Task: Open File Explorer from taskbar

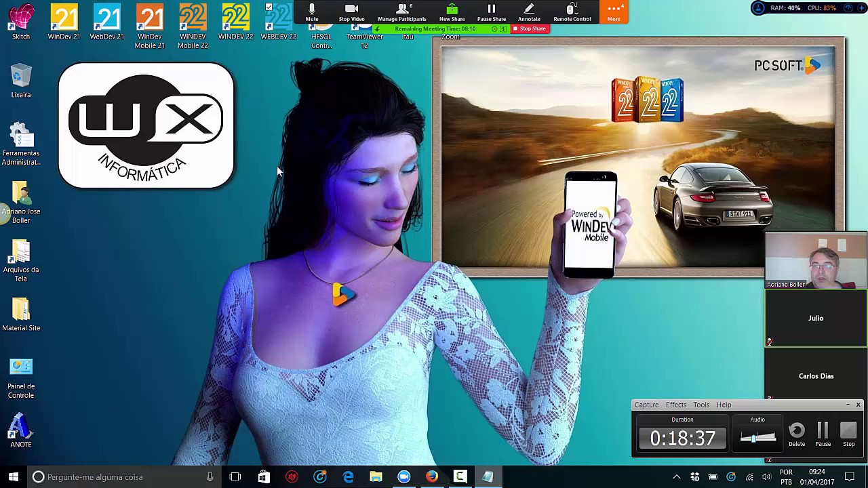Action: 376,476
